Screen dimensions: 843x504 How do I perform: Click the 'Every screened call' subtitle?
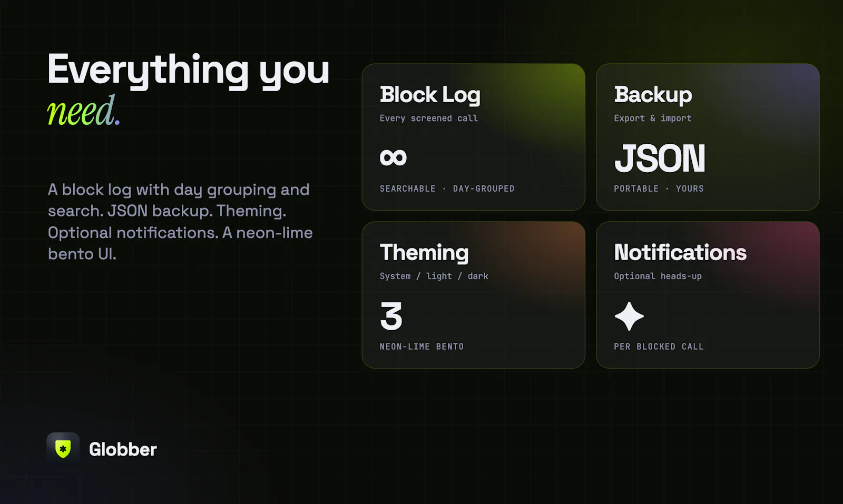(x=429, y=118)
